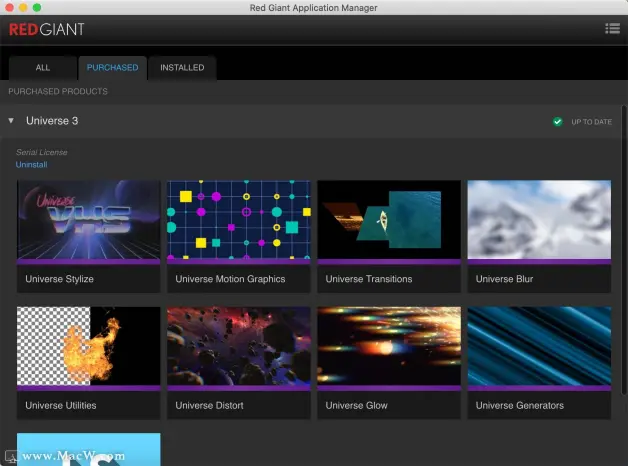The width and height of the screenshot is (628, 466).
Task: Collapse the Universe 3 disclosure triangle
Action: [11, 121]
